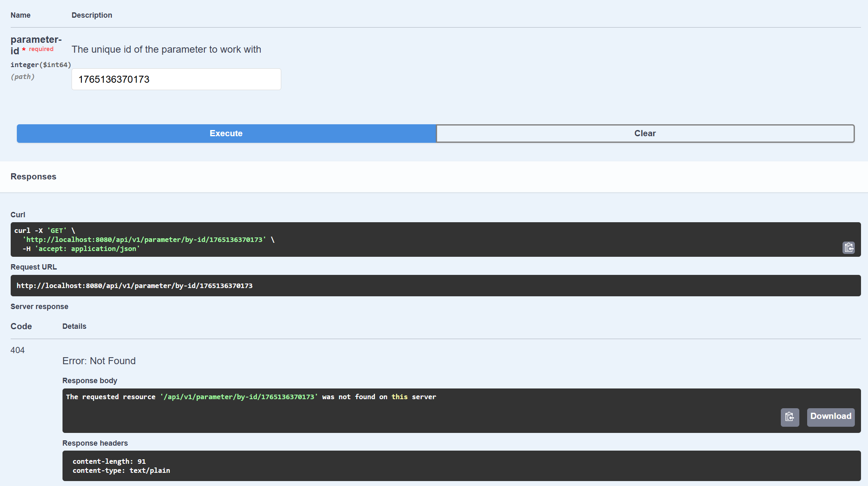Click the Server response label

point(39,307)
